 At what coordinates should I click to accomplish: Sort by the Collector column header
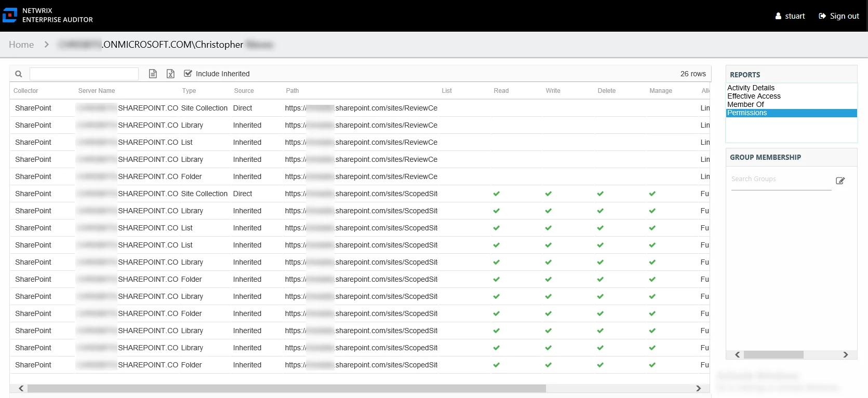click(x=25, y=91)
